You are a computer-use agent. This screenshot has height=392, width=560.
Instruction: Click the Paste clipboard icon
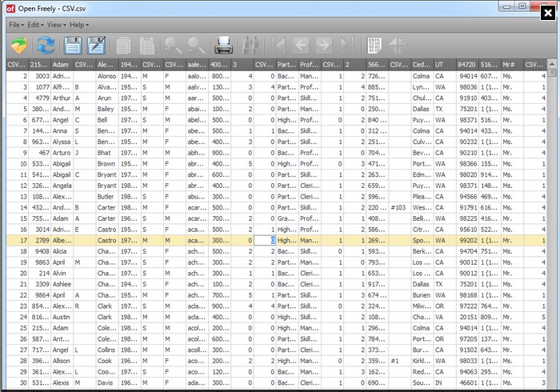point(146,46)
